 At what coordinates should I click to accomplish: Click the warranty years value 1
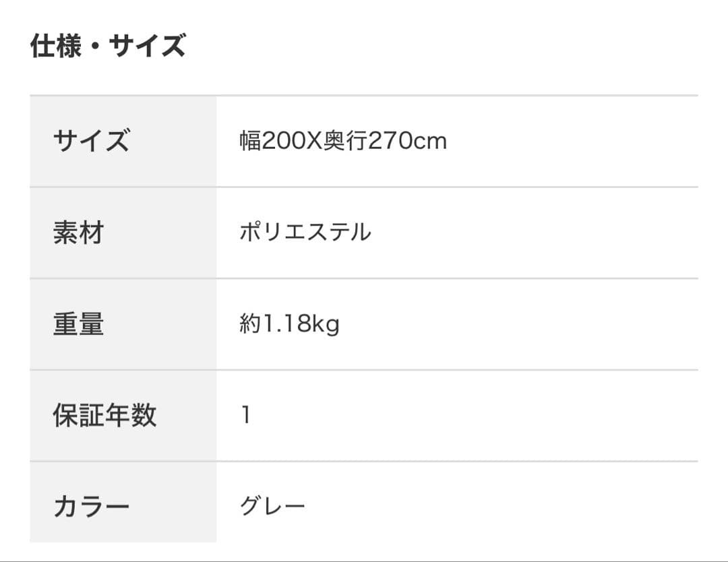246,414
